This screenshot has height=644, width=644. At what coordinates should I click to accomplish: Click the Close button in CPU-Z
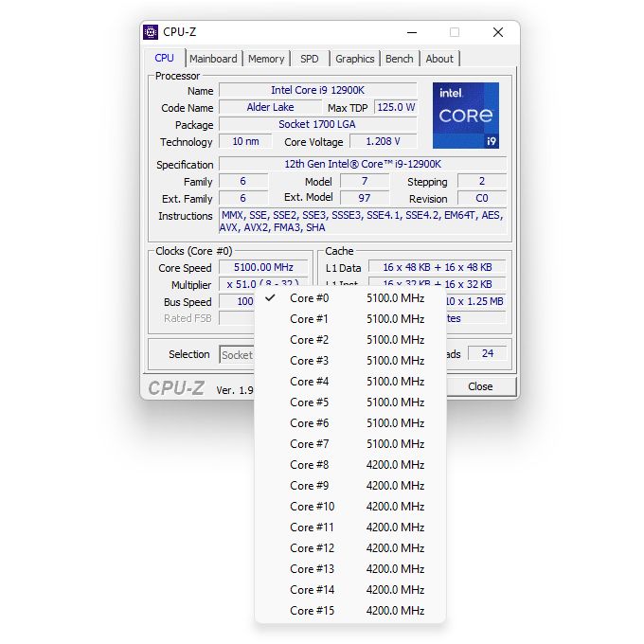click(480, 386)
